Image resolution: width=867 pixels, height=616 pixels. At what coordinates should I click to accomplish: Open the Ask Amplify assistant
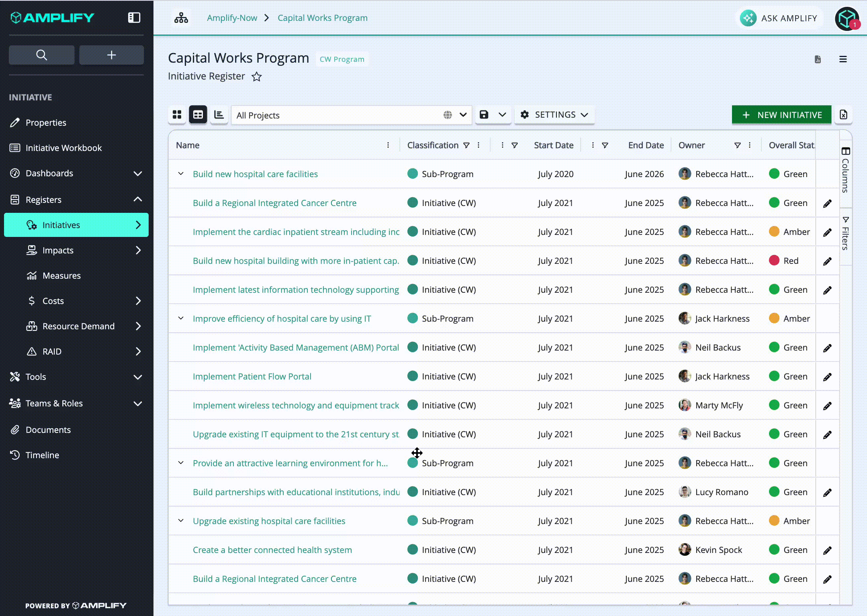[x=779, y=18]
